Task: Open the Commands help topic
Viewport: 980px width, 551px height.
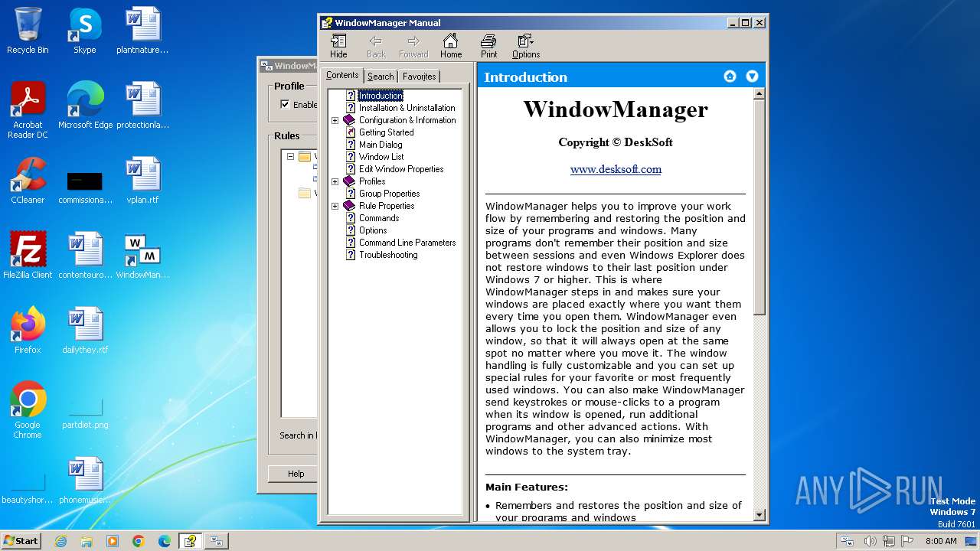Action: [379, 218]
